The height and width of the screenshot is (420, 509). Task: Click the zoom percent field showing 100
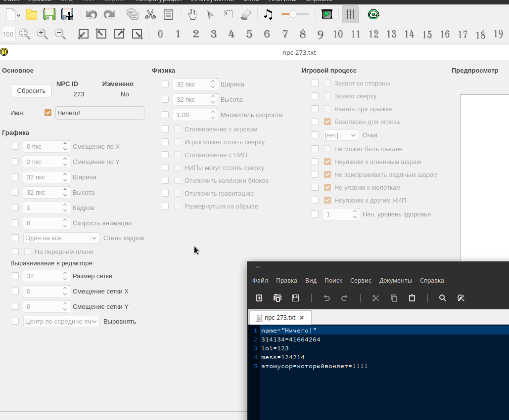(x=8, y=34)
